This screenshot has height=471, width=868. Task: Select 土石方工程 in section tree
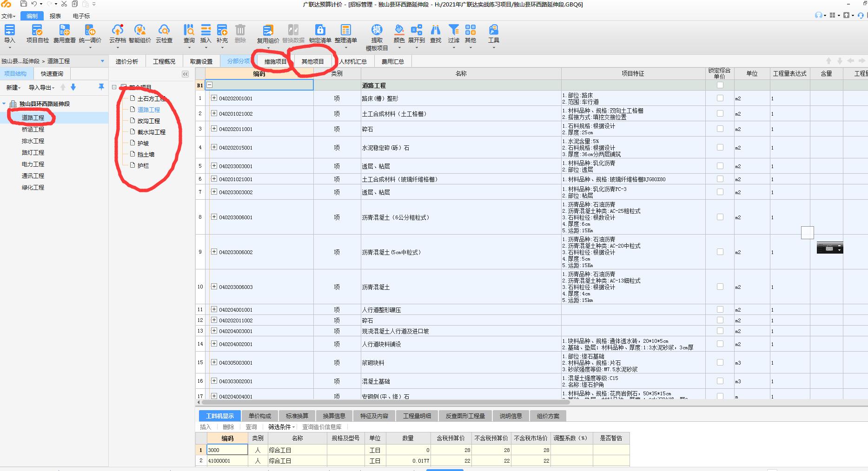click(152, 98)
